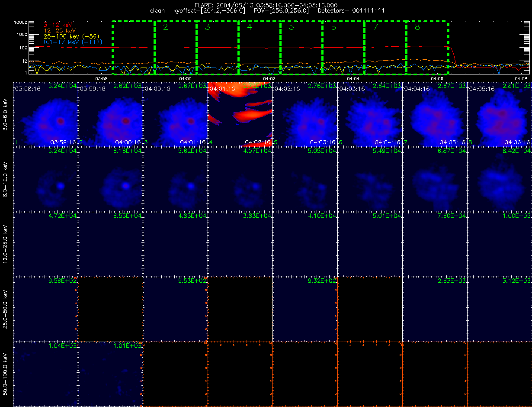
Task: Click the 04:08 tick label on the time axis
Action: [521, 79]
